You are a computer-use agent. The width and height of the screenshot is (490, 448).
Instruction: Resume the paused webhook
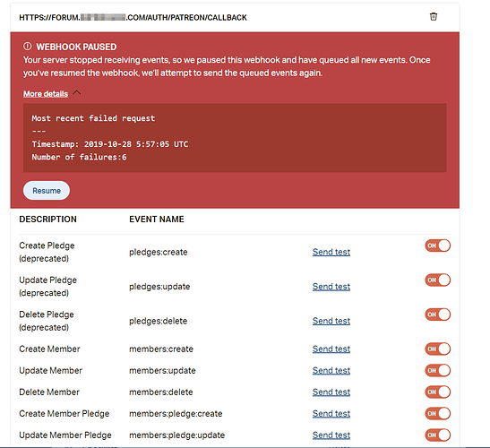[x=47, y=190]
